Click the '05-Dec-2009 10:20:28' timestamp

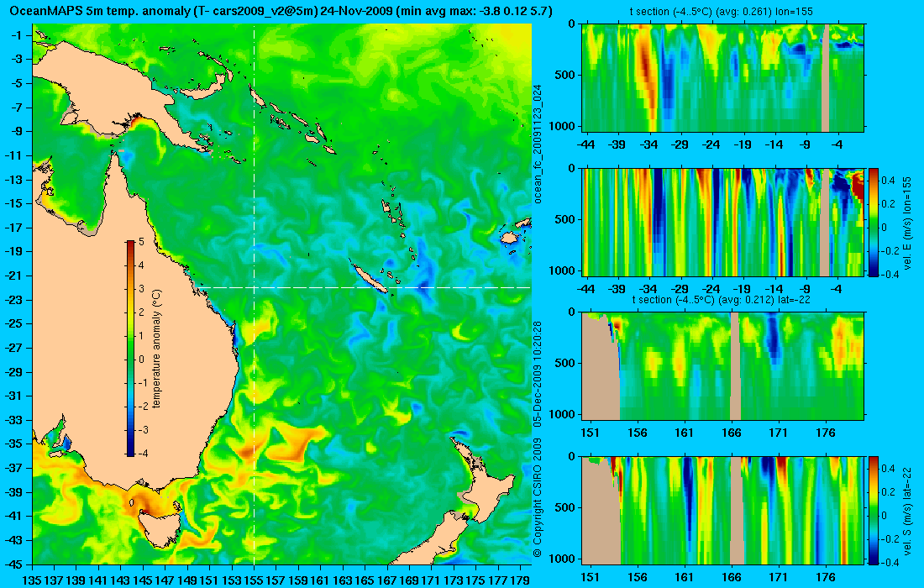538,374
